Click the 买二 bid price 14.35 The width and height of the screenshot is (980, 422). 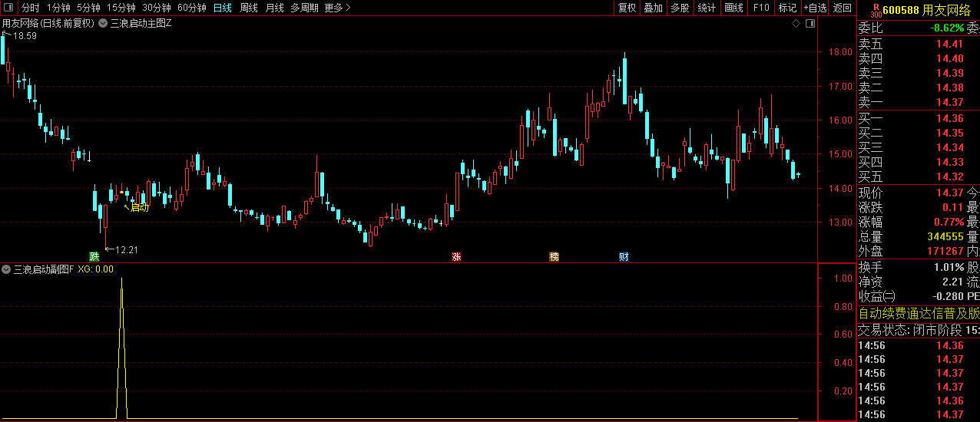coord(949,133)
